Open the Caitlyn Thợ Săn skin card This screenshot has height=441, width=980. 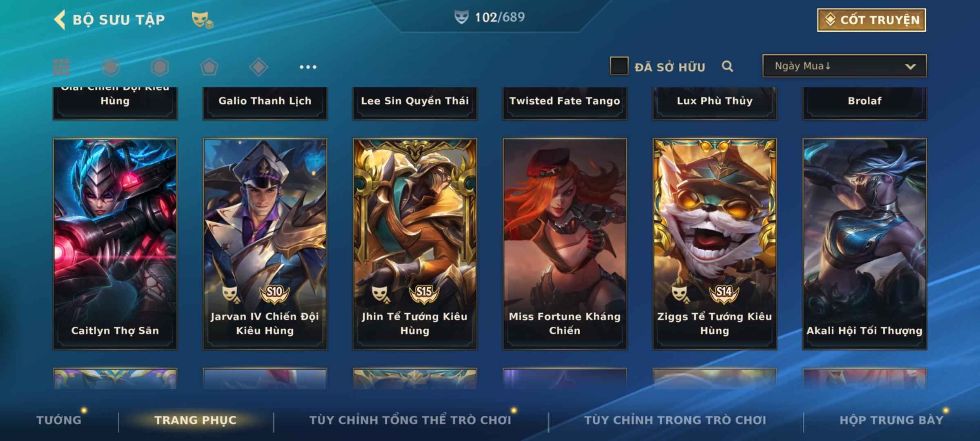coord(115,244)
